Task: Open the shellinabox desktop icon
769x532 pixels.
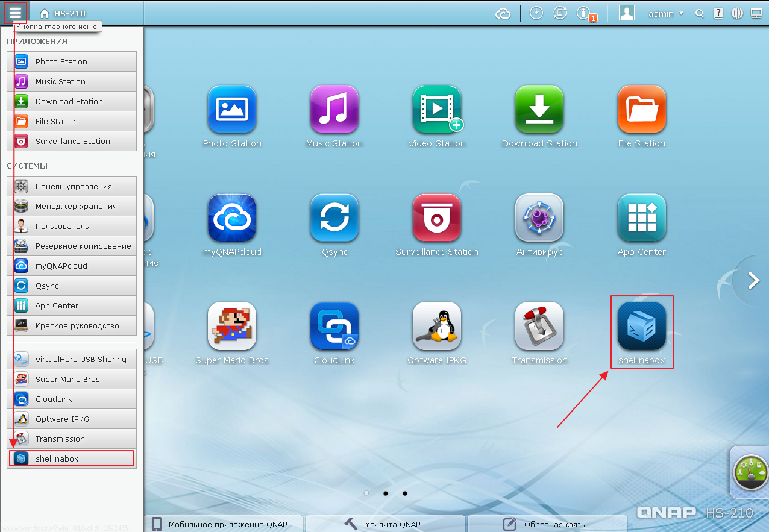Action: click(x=642, y=327)
